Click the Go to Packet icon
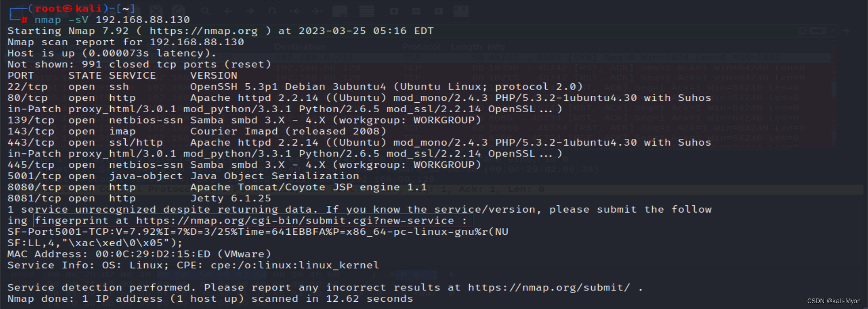The height and width of the screenshot is (309, 868). click(x=272, y=11)
